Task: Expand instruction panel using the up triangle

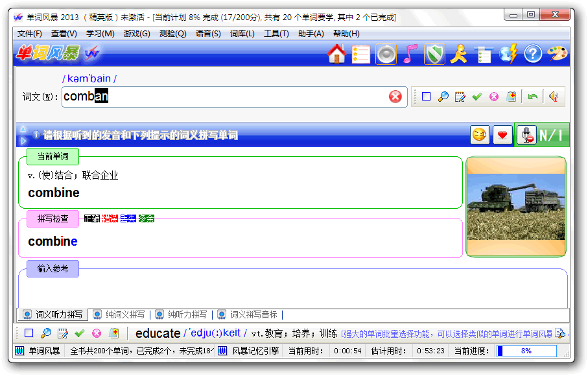Action: (23, 129)
